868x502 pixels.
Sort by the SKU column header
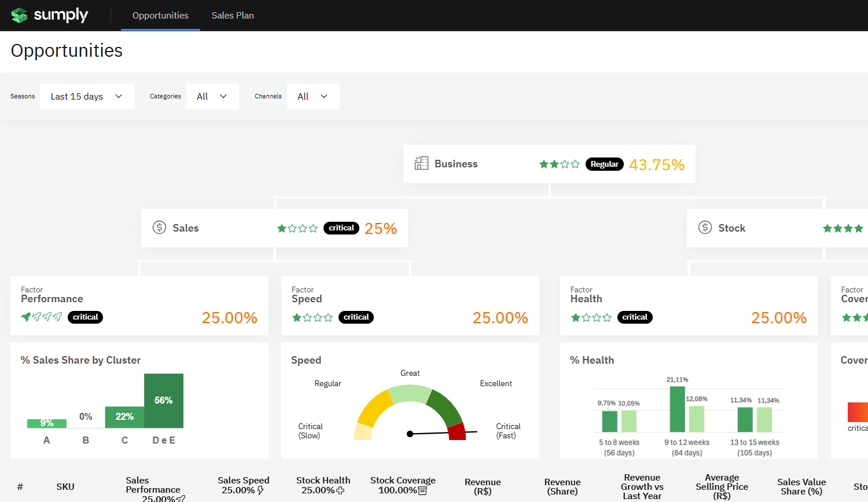point(65,486)
